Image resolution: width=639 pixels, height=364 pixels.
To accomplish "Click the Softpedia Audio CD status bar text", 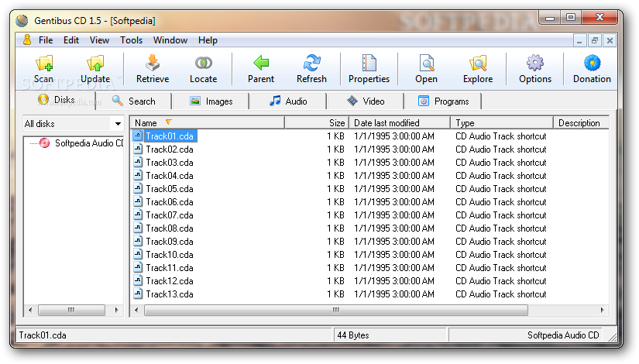I will point(563,335).
